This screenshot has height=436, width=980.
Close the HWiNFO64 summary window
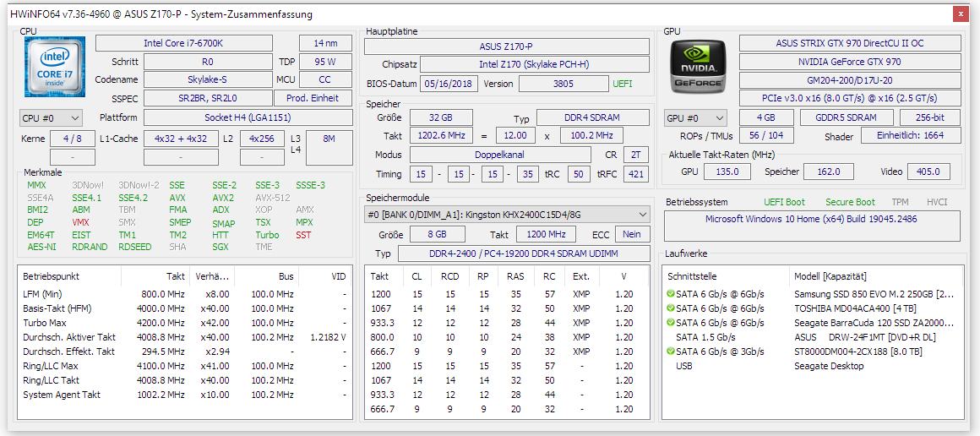click(961, 14)
